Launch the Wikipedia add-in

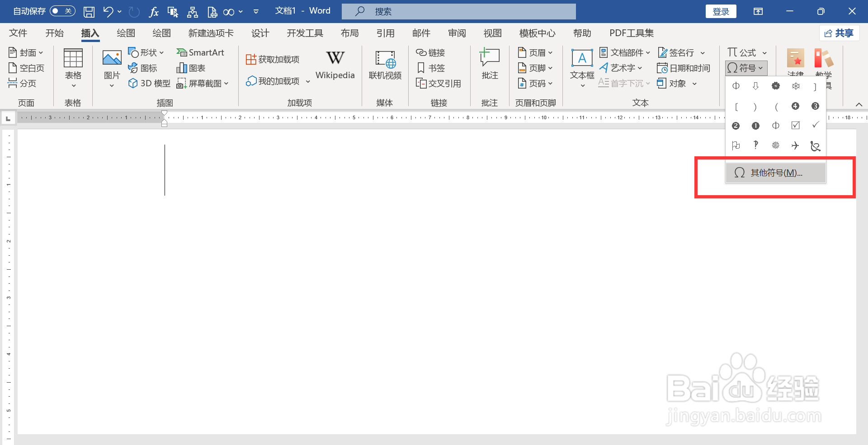[x=335, y=65]
